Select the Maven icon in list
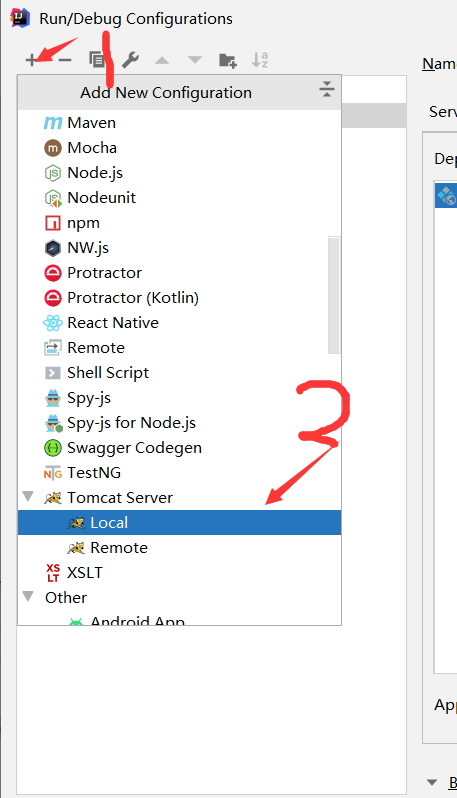Screen dimensions: 457x798 52,123
